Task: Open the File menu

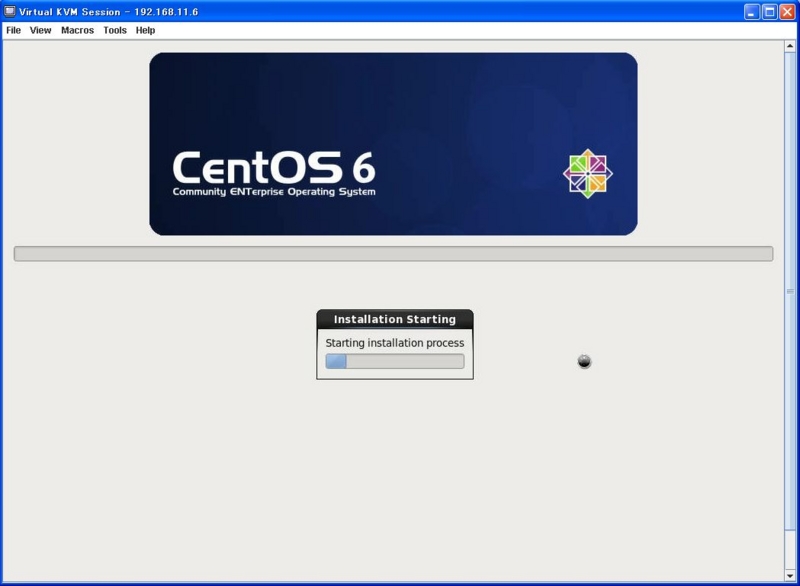Action: 13,30
